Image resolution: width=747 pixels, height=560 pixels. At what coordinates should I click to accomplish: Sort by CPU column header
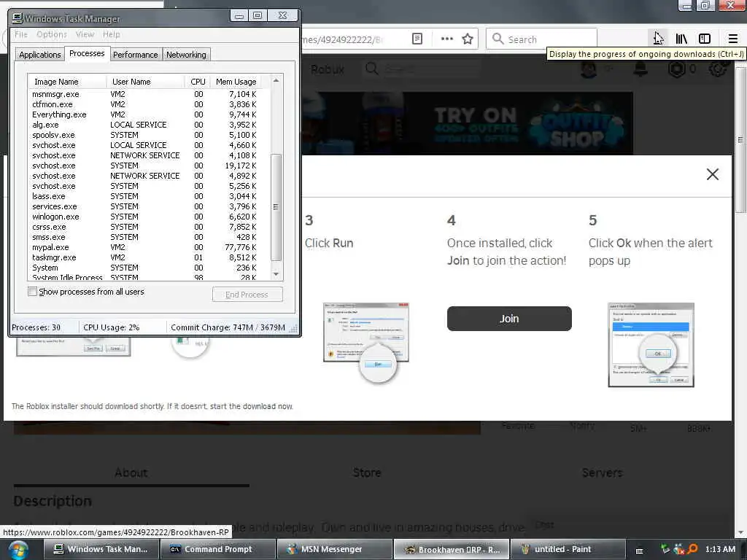coord(197,82)
